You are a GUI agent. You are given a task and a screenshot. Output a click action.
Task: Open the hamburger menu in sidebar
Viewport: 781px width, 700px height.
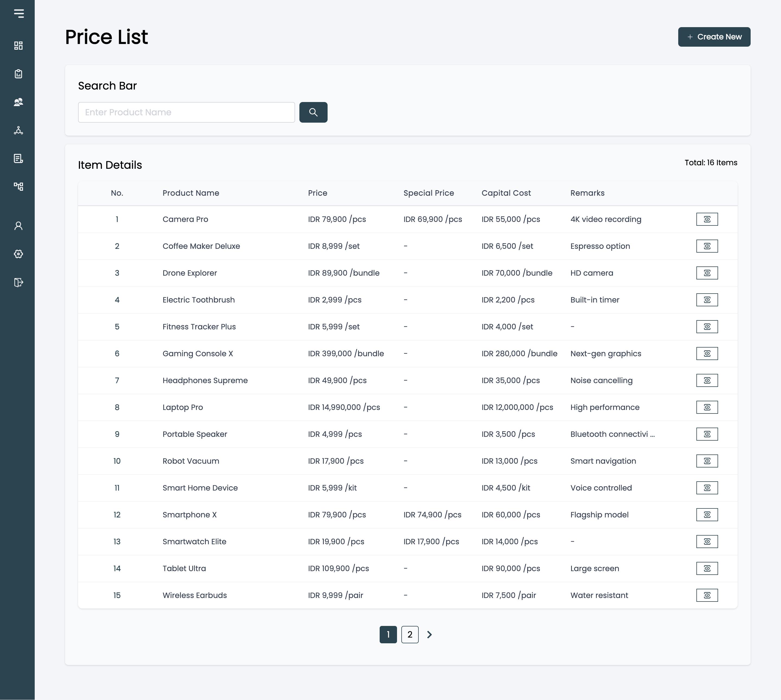click(x=18, y=14)
